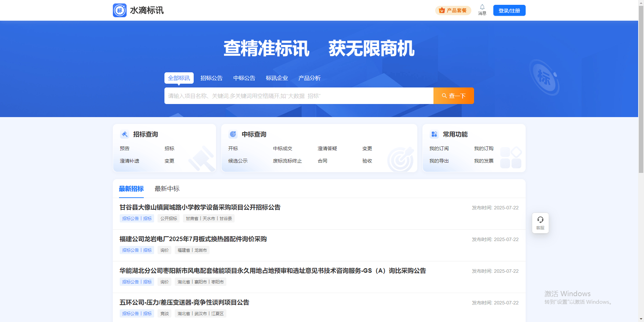The image size is (644, 322).
Task: Open 预告 under 招标查询
Action: [x=125, y=148]
